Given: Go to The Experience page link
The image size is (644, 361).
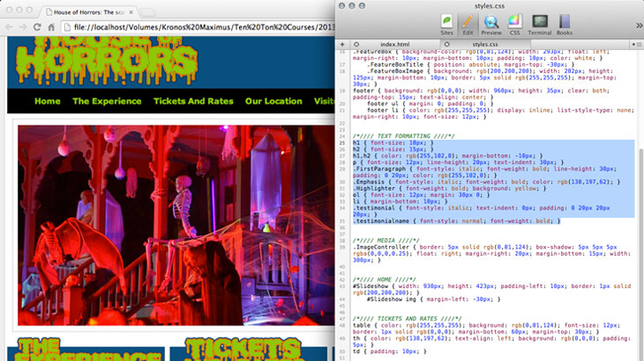Looking at the screenshot, I should pos(106,102).
